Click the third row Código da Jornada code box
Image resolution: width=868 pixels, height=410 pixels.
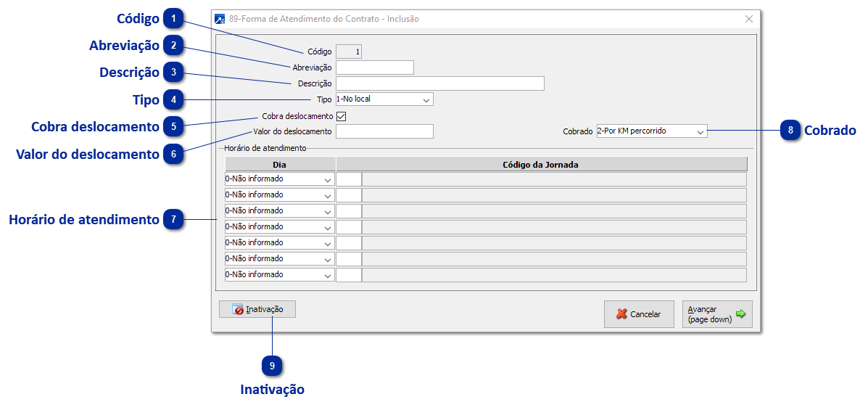coord(349,211)
